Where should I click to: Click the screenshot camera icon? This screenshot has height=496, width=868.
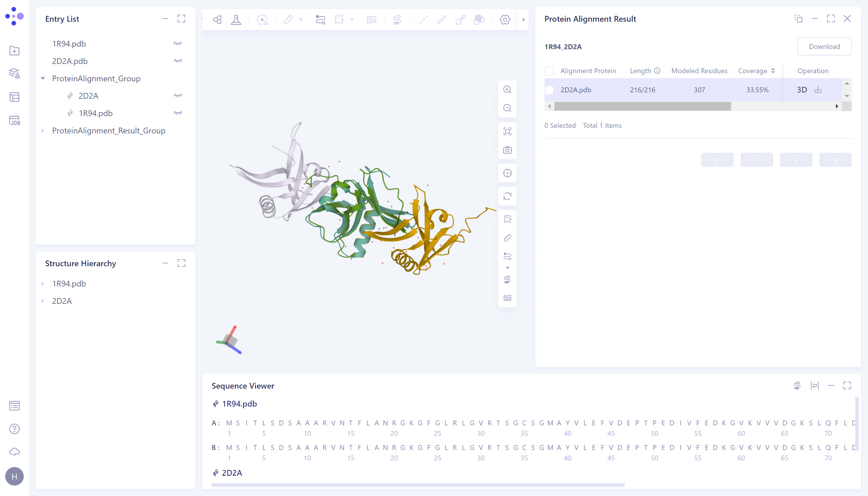tap(507, 150)
